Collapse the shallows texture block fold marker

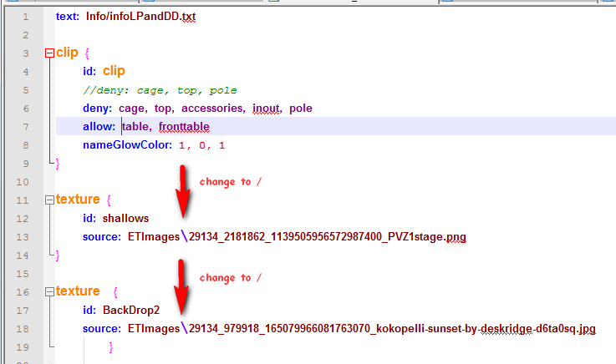click(x=49, y=200)
